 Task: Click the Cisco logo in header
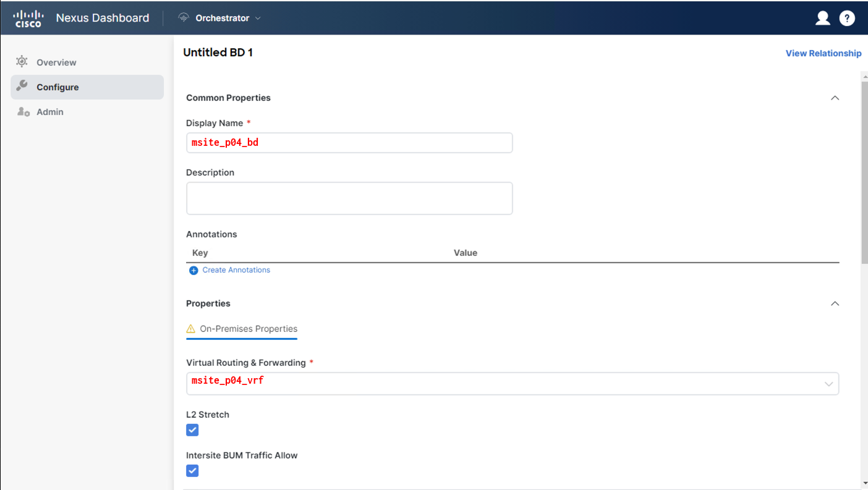point(28,18)
